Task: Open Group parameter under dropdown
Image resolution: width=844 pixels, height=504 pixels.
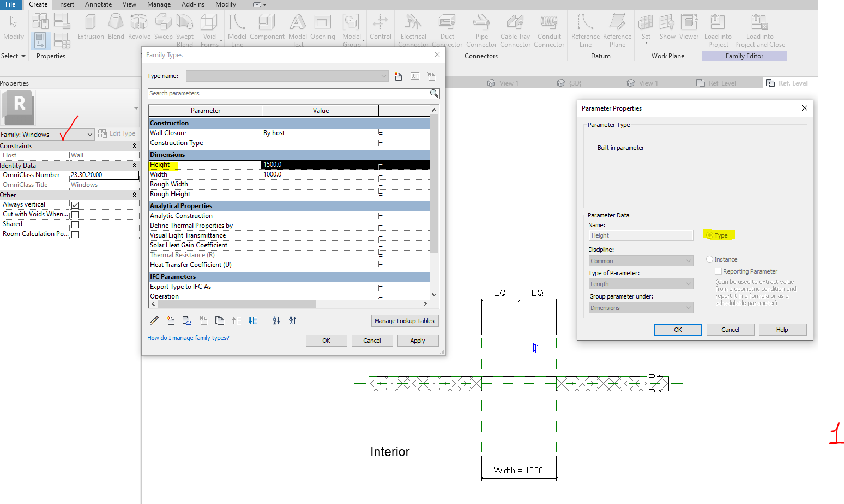Action: tap(641, 308)
